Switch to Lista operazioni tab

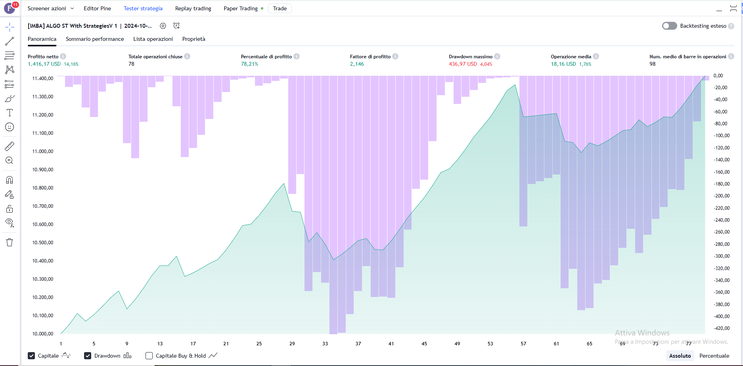tap(153, 39)
